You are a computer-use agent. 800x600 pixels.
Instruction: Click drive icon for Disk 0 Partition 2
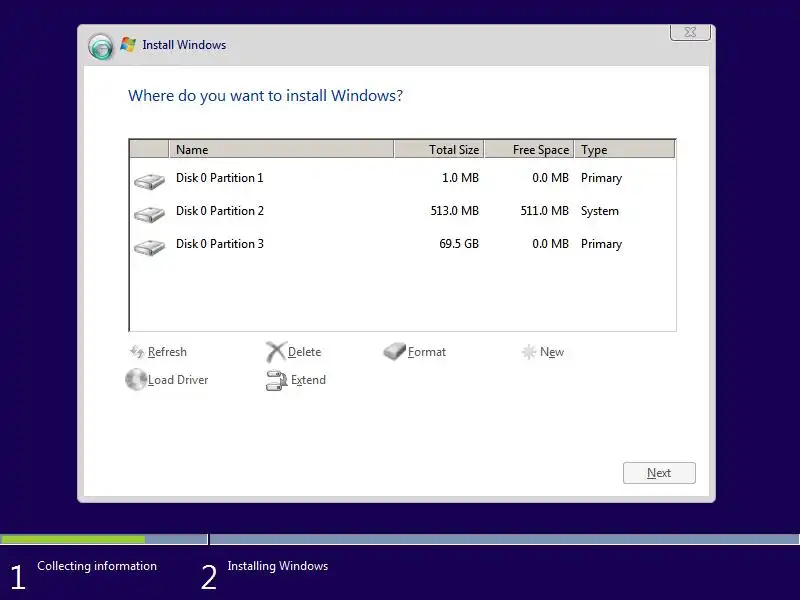(x=149, y=214)
